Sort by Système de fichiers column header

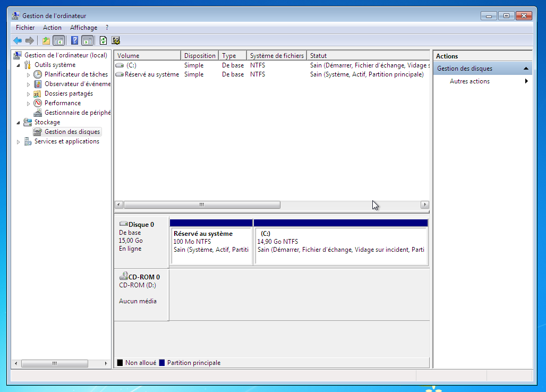click(277, 56)
